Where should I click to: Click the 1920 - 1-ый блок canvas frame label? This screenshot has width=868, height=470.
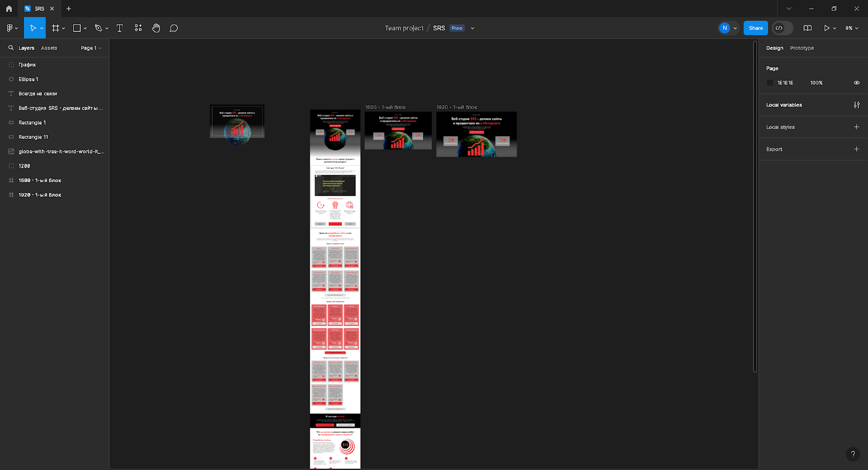[457, 107]
